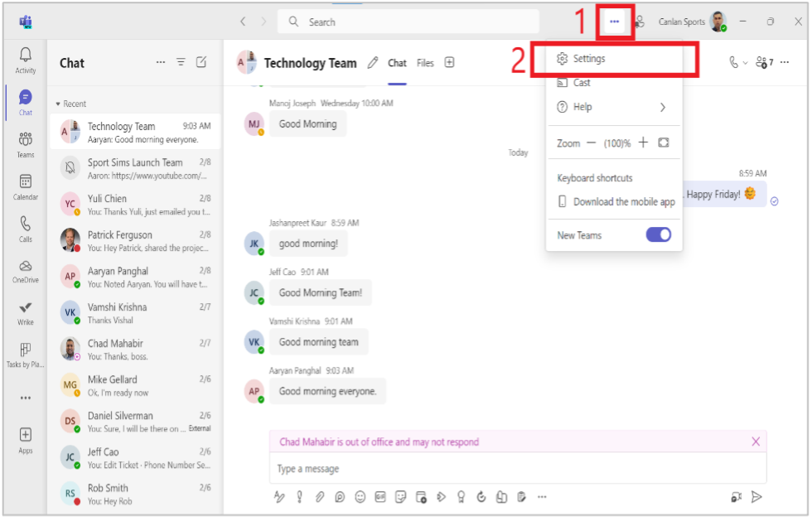Open the emoji picker
The height and width of the screenshot is (521, 812).
click(x=360, y=497)
